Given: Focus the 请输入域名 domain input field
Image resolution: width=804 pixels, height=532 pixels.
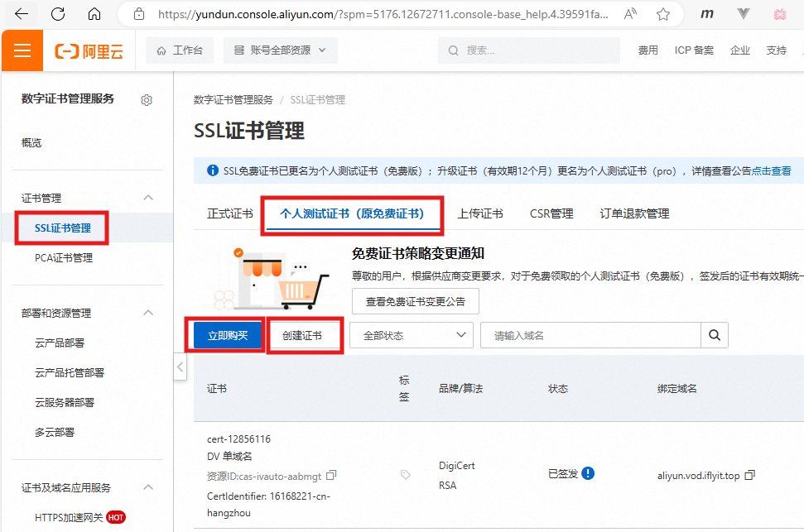Looking at the screenshot, I should 590,335.
